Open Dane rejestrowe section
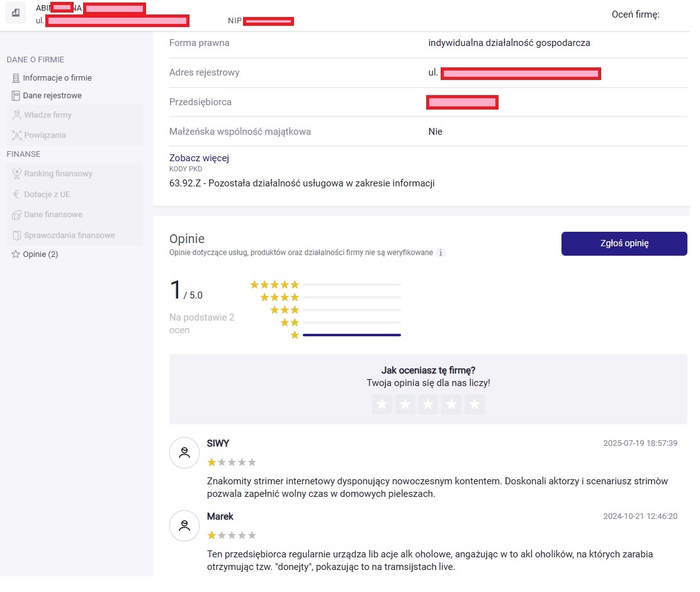 [52, 96]
